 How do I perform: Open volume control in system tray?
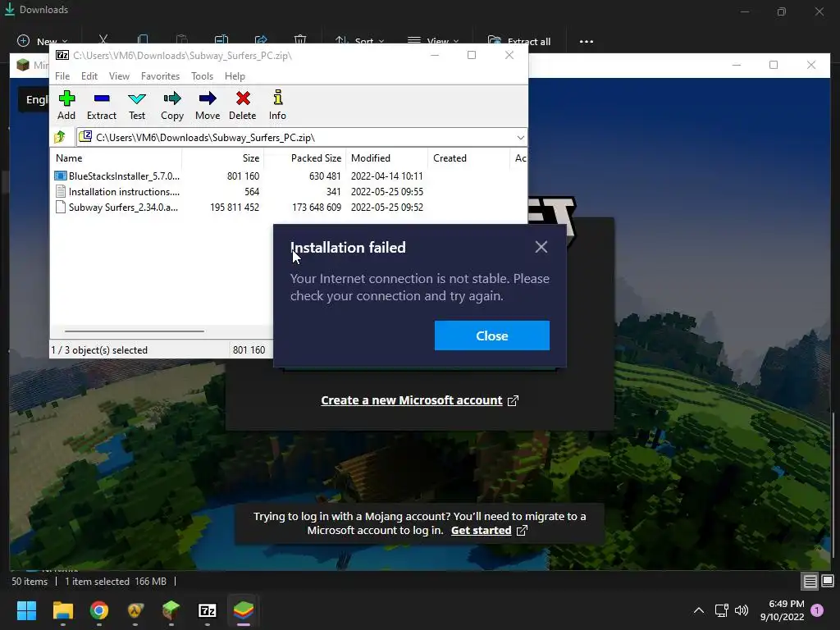click(742, 610)
